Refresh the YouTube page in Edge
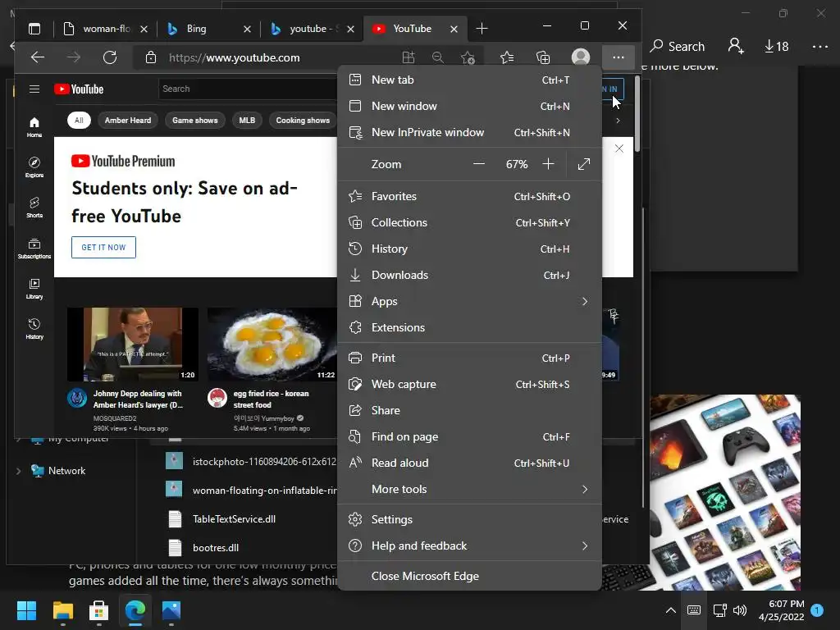This screenshot has width=840, height=630. click(x=110, y=57)
